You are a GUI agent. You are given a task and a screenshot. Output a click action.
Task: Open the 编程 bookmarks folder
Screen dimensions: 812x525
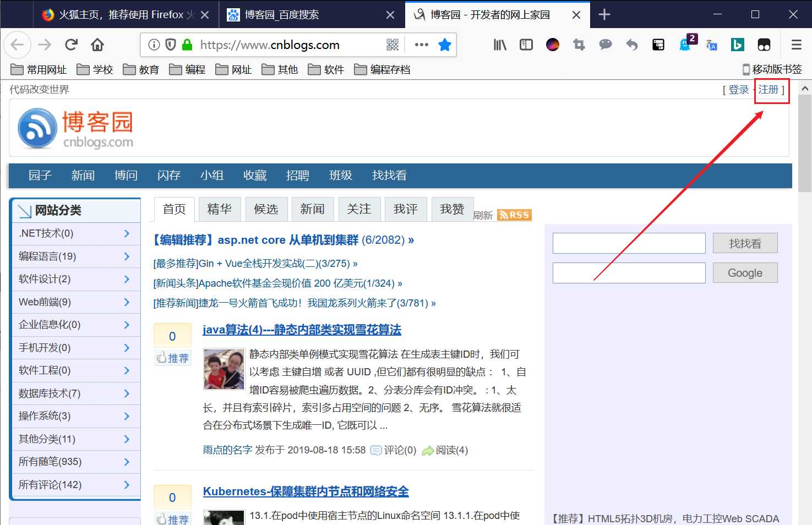[187, 69]
